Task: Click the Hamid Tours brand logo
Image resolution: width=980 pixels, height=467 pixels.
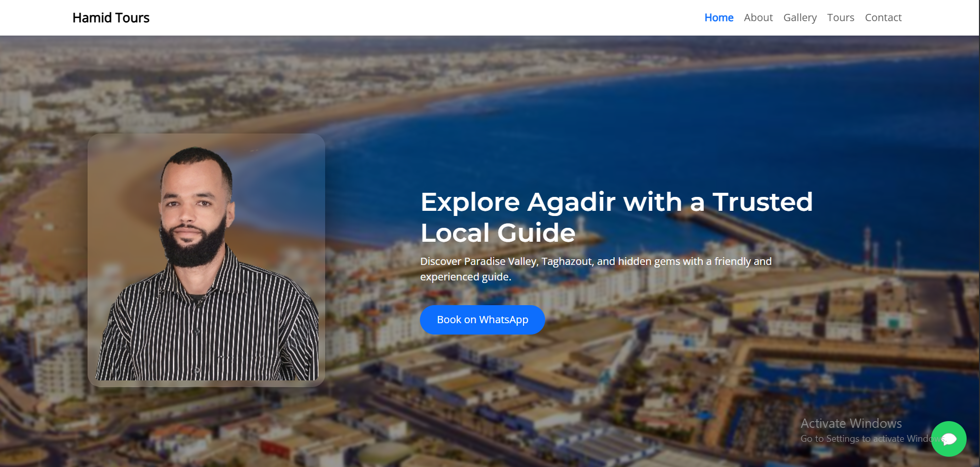Action: point(111,18)
